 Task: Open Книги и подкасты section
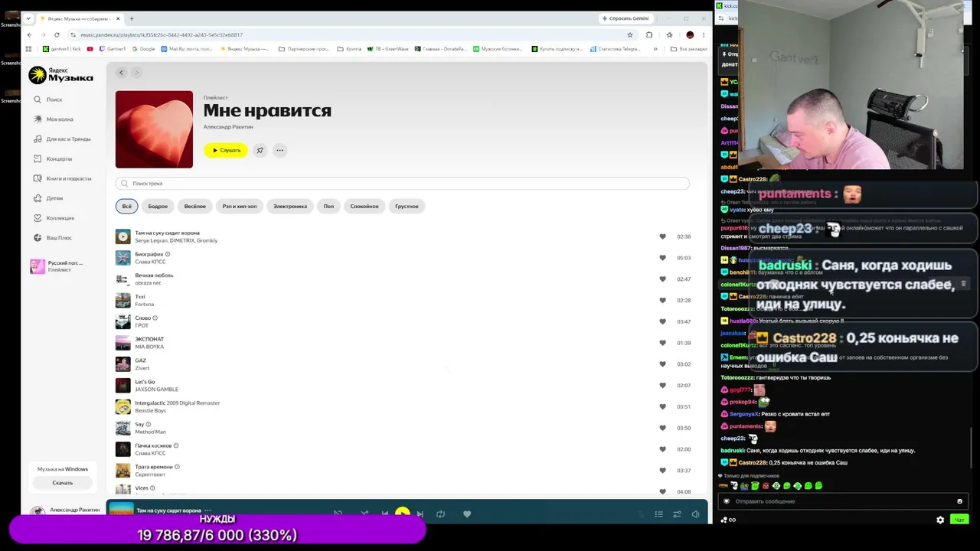63,178
